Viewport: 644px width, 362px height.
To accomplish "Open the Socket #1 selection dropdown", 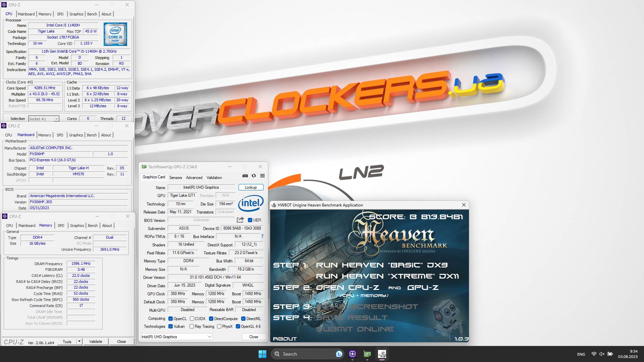I will (x=44, y=119).
